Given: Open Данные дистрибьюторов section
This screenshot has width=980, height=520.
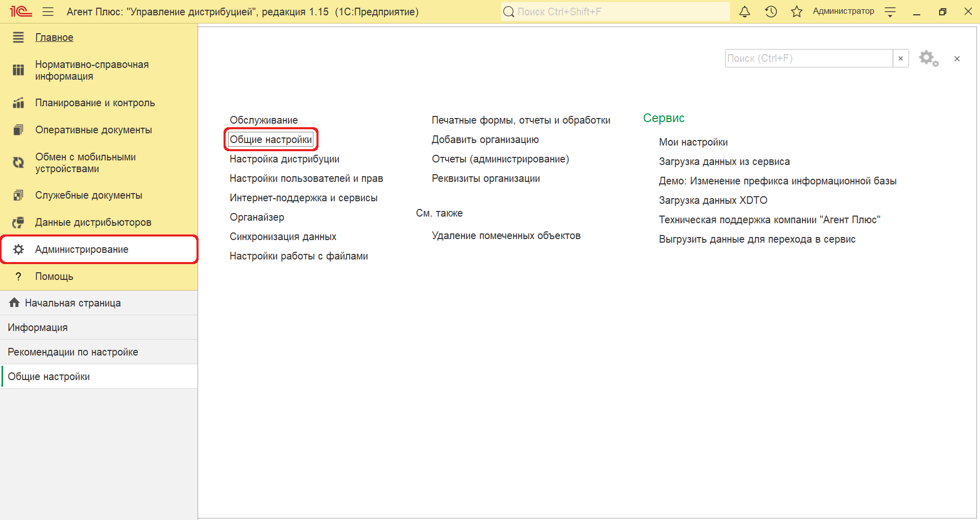Looking at the screenshot, I should [99, 222].
